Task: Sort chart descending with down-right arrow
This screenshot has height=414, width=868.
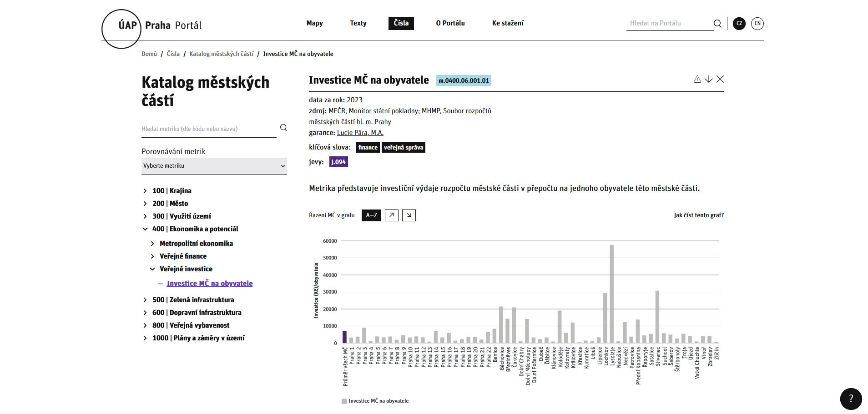Action: click(409, 215)
